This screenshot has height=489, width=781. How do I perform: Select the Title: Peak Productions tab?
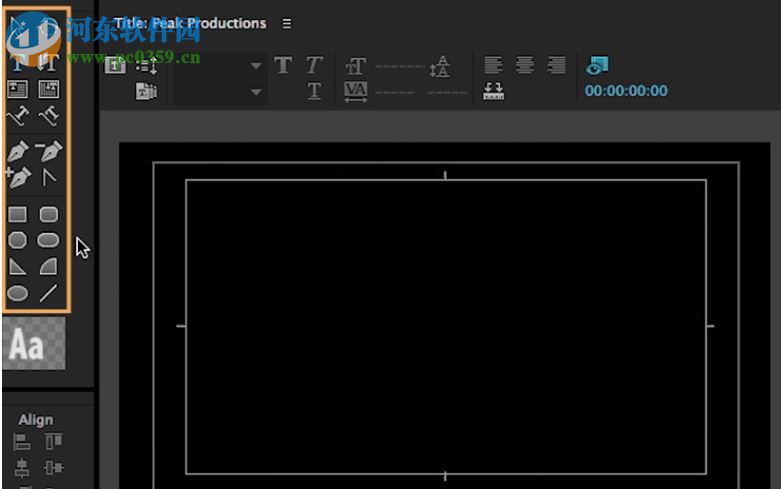pos(190,23)
